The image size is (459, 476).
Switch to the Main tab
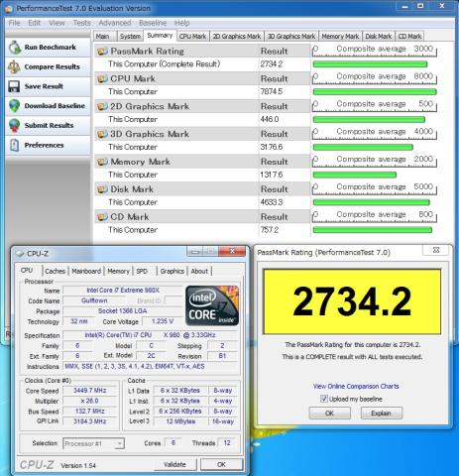pyautogui.click(x=104, y=37)
